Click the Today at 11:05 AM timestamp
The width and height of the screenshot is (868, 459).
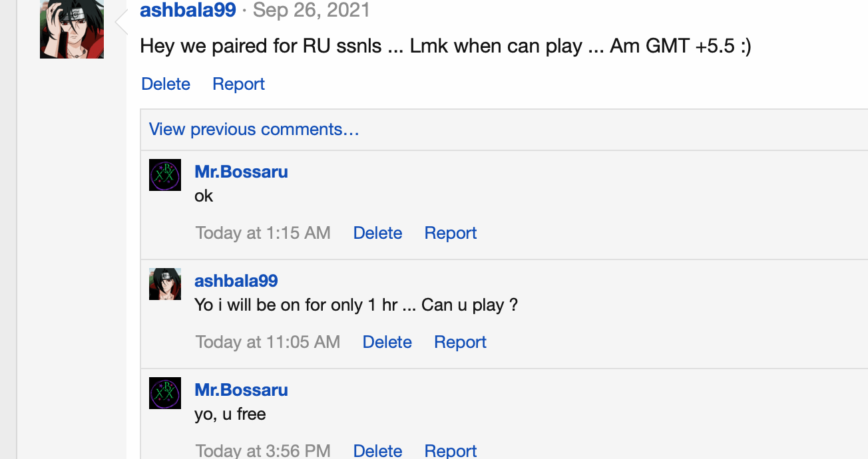(268, 342)
